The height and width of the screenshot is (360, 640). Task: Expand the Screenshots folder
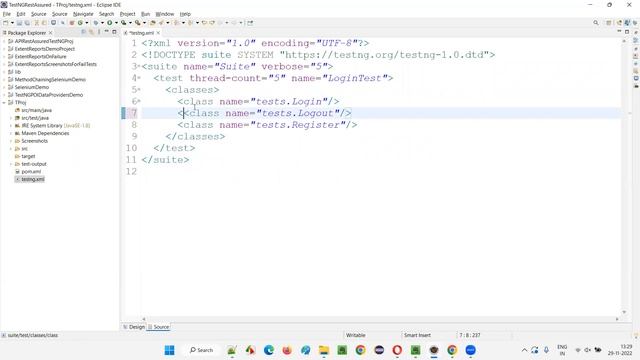tap(11, 141)
